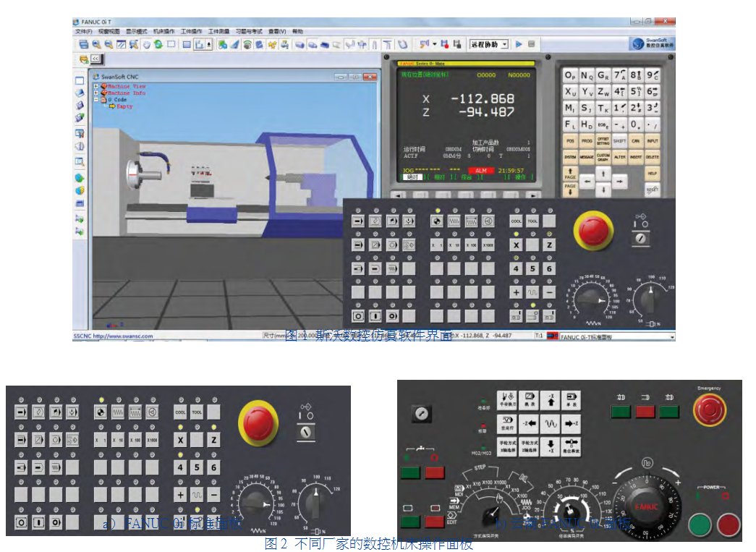Select the Empty entry under G Code
This screenshot has height=552, width=756.
pyautogui.click(x=124, y=106)
